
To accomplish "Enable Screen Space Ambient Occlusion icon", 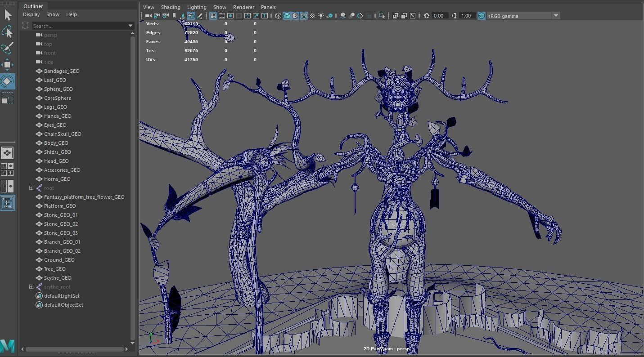I will coord(343,16).
